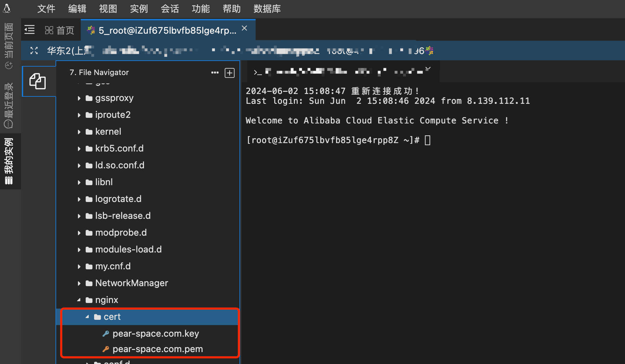Open the 最近登录 side panel

[x=9, y=106]
